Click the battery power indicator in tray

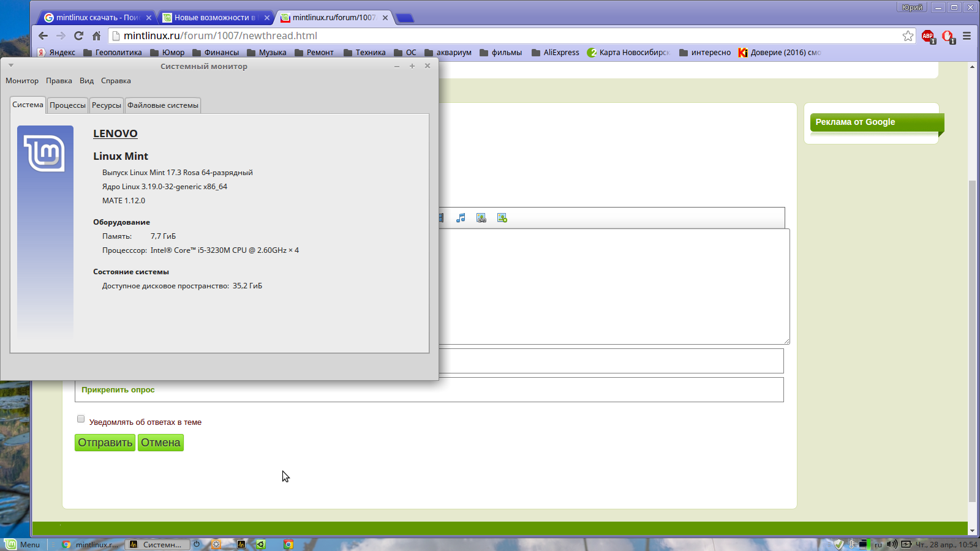906,544
